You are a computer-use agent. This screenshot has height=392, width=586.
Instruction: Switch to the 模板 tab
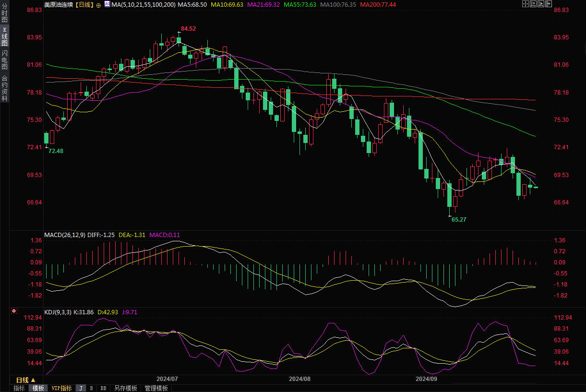pos(38,388)
